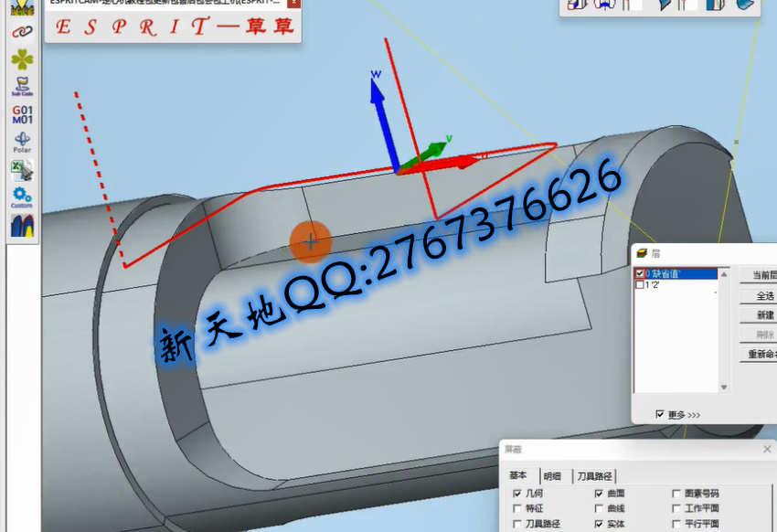The height and width of the screenshot is (532, 777).
Task: Click the green clover icon
Action: (21, 59)
